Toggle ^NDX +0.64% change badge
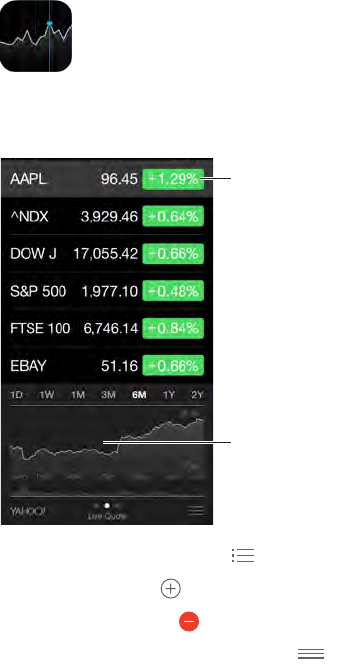362x665 pixels. tap(173, 216)
